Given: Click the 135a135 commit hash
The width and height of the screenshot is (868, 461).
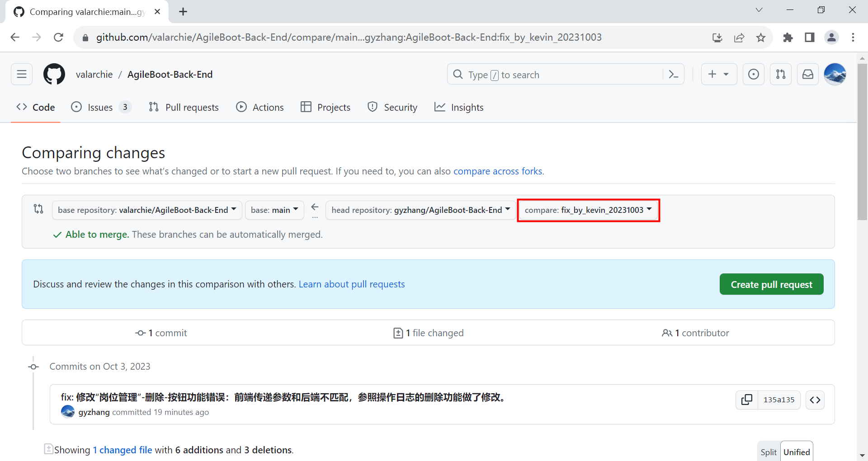Looking at the screenshot, I should (x=779, y=400).
